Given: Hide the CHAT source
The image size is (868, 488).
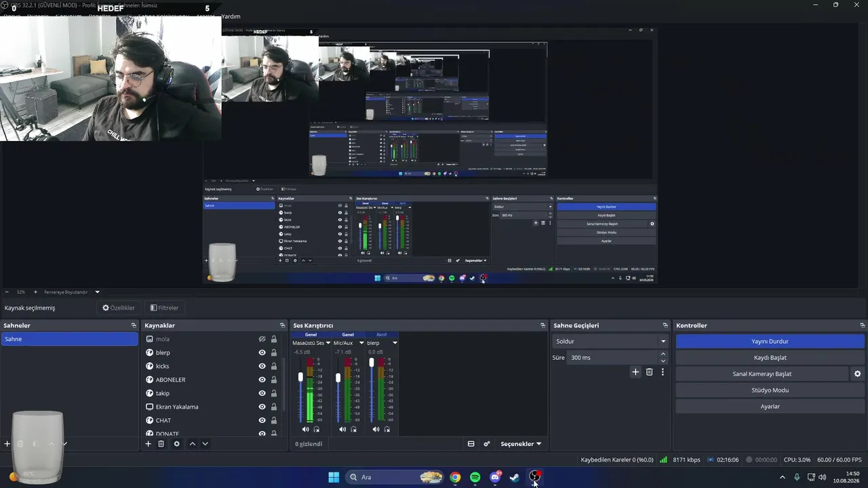Looking at the screenshot, I should [262, 420].
